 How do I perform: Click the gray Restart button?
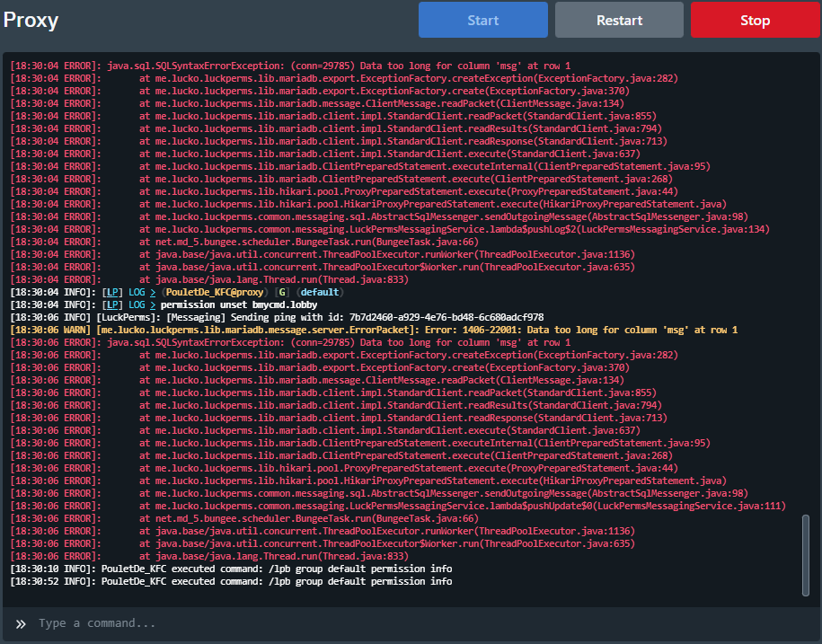[619, 20]
